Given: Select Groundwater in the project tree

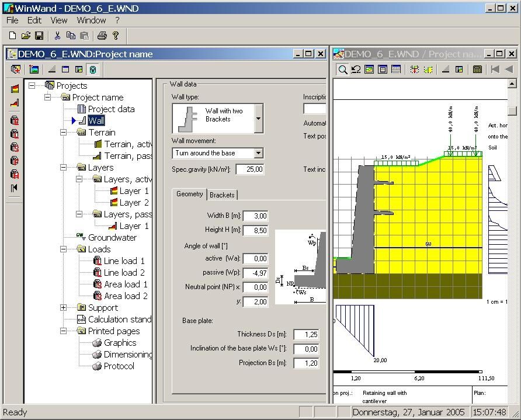Looking at the screenshot, I should (112, 238).
